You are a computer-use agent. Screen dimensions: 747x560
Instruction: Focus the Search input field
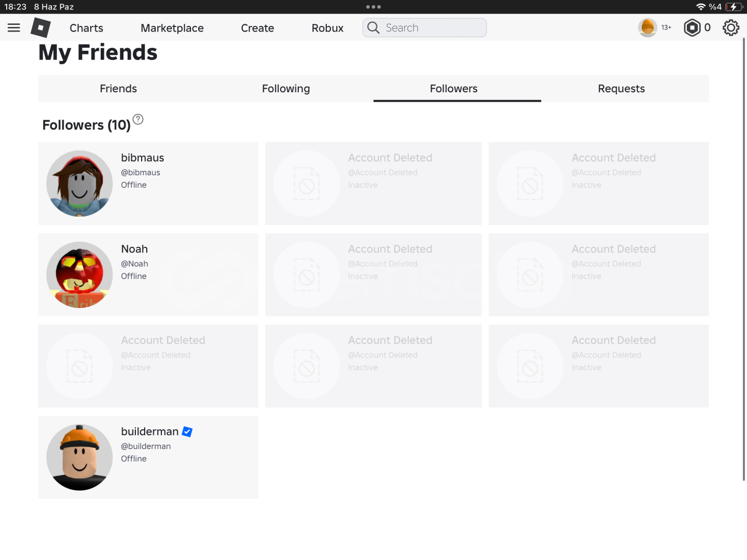pyautogui.click(x=424, y=27)
